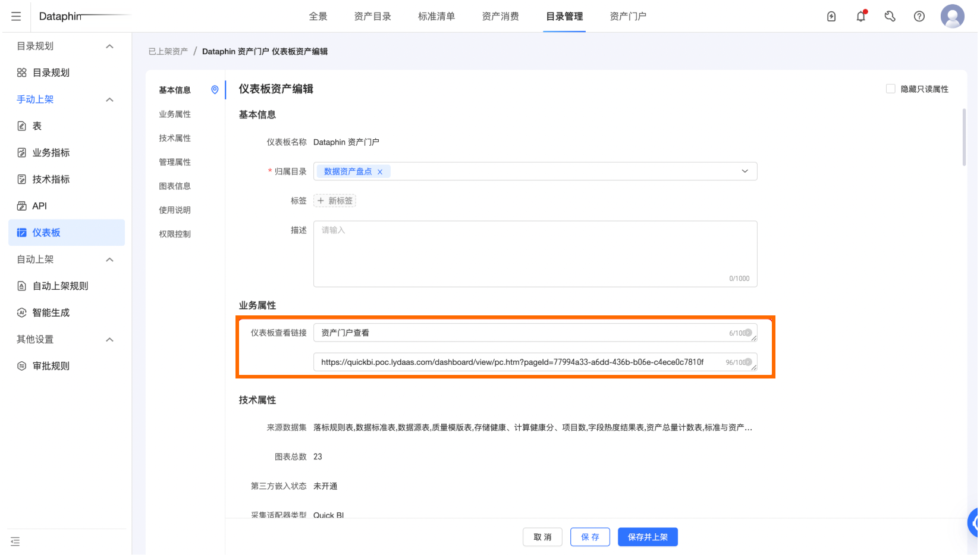Click the 目录规划 grid icon
Image resolution: width=980 pixels, height=557 pixels.
tap(22, 73)
